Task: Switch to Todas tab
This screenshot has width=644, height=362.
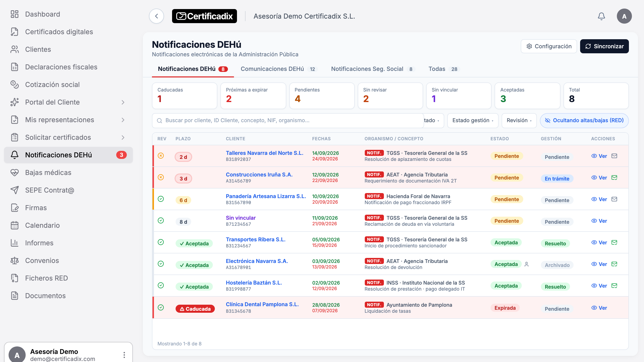Action: (444, 69)
